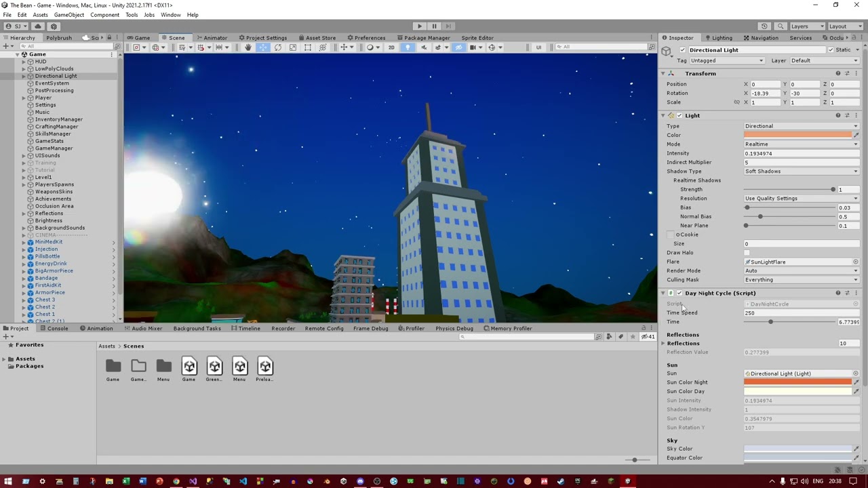Switch to the Console tab
This screenshot has height=488, width=868.
click(x=58, y=328)
